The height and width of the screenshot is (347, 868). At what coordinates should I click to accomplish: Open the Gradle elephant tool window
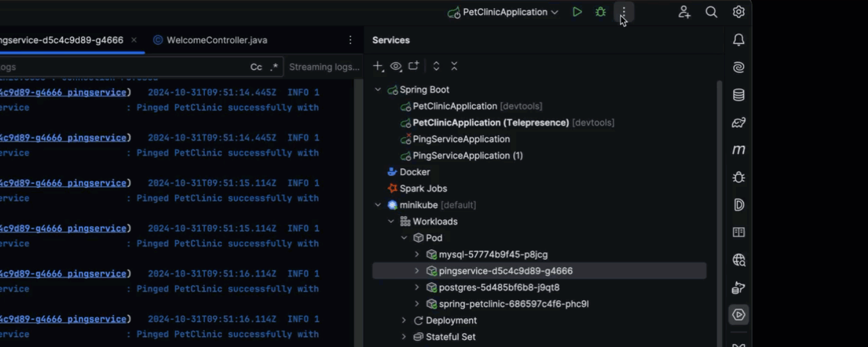click(x=739, y=122)
